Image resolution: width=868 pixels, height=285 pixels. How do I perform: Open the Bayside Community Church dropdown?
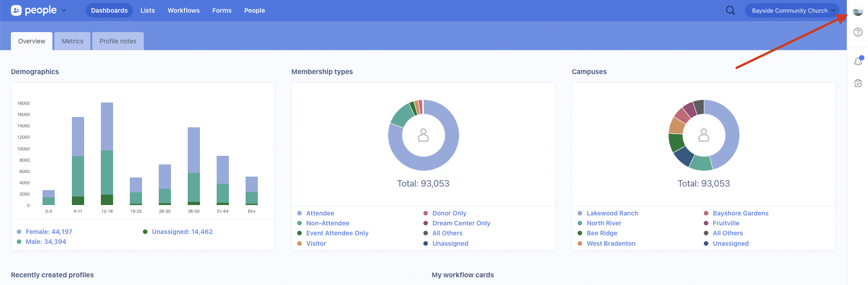coord(792,10)
